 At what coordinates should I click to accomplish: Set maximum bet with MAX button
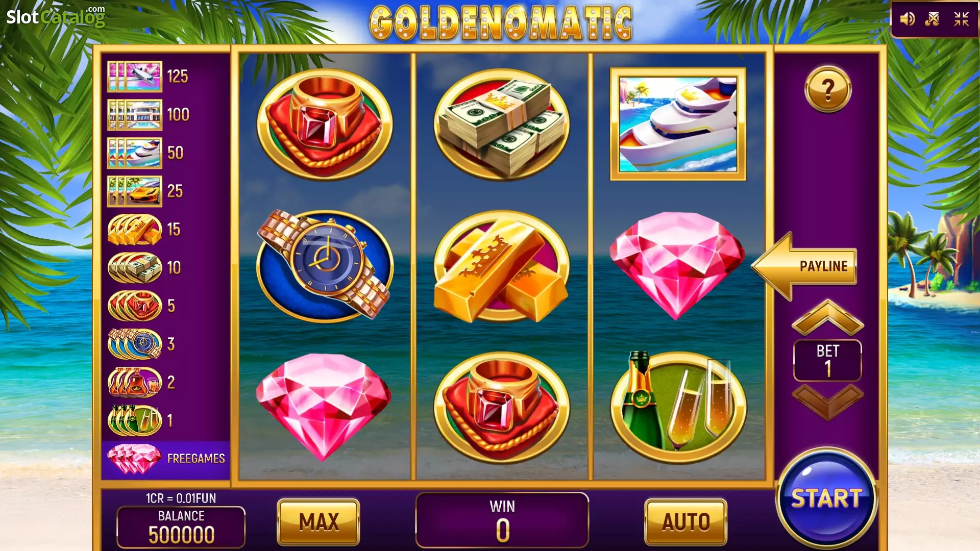318,522
